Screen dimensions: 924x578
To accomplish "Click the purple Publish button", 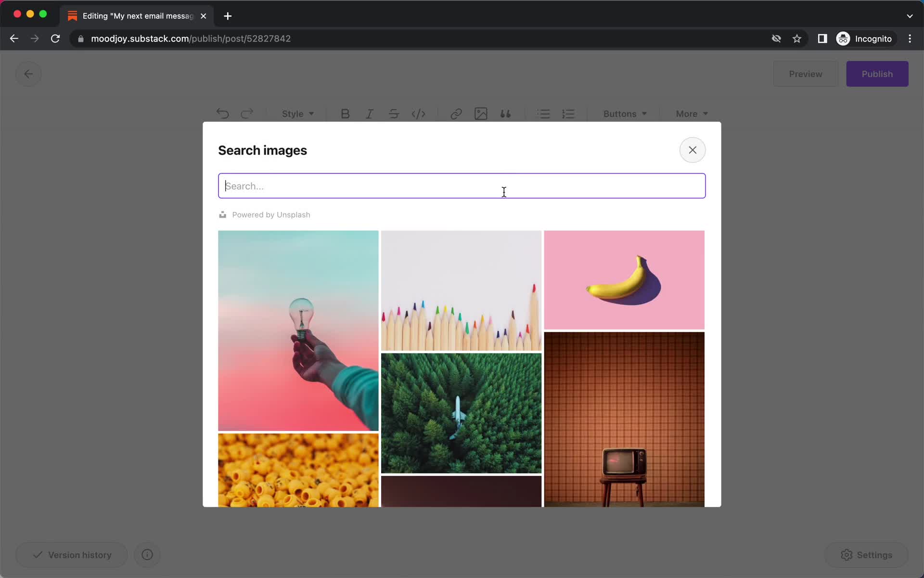I will 877,74.
